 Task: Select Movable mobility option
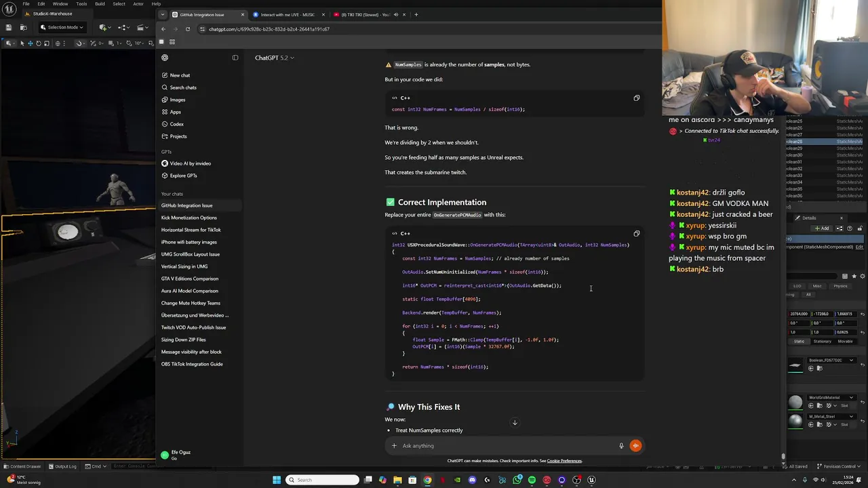[846, 342]
